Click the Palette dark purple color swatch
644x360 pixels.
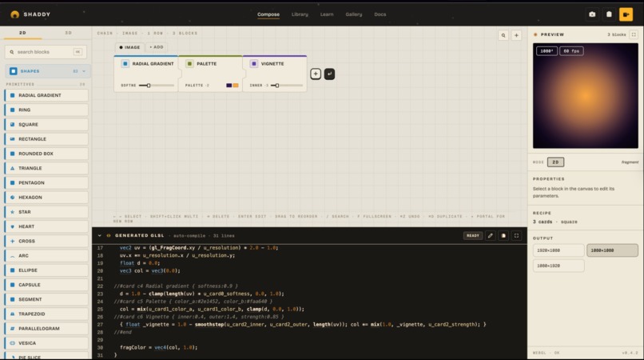(229, 86)
